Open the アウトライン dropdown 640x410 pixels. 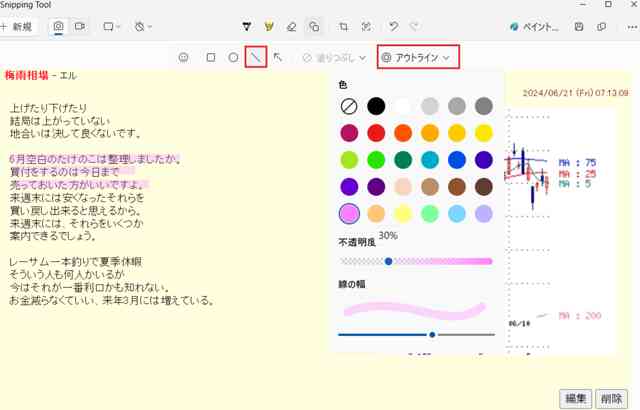[418, 58]
